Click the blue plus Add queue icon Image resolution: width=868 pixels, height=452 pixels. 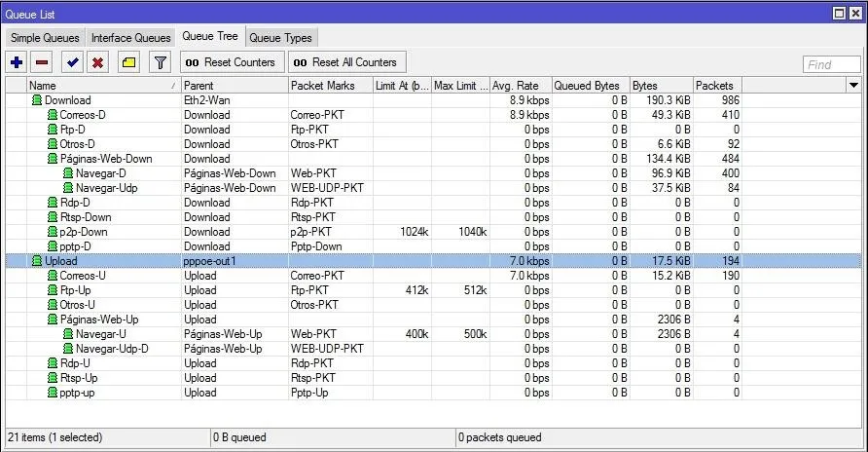17,62
